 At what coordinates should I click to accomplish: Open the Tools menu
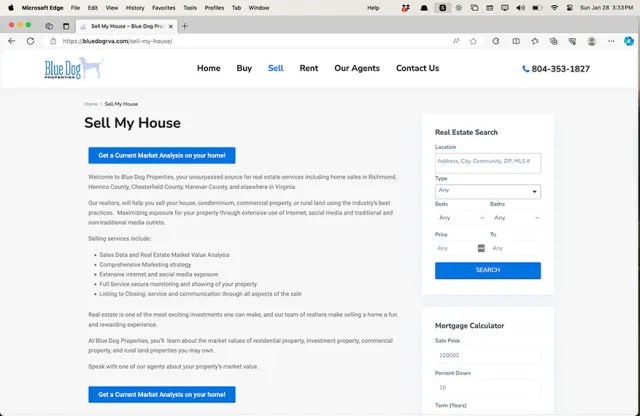click(x=190, y=8)
